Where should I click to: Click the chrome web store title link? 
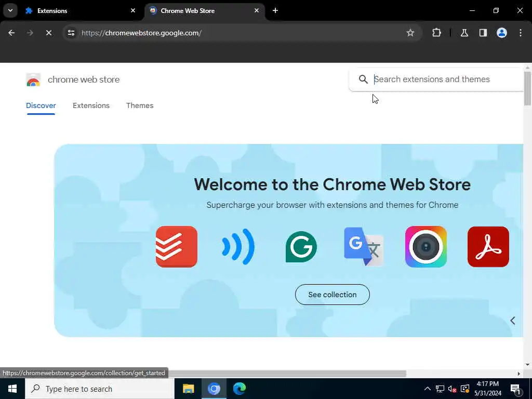click(x=84, y=79)
